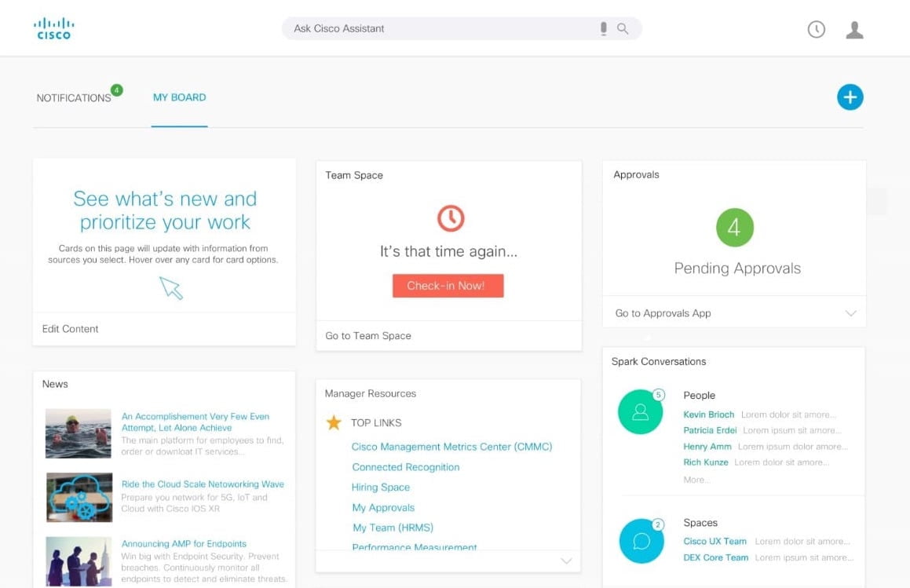This screenshot has height=588, width=910.
Task: Click the microphone icon in search bar
Action: (x=604, y=28)
